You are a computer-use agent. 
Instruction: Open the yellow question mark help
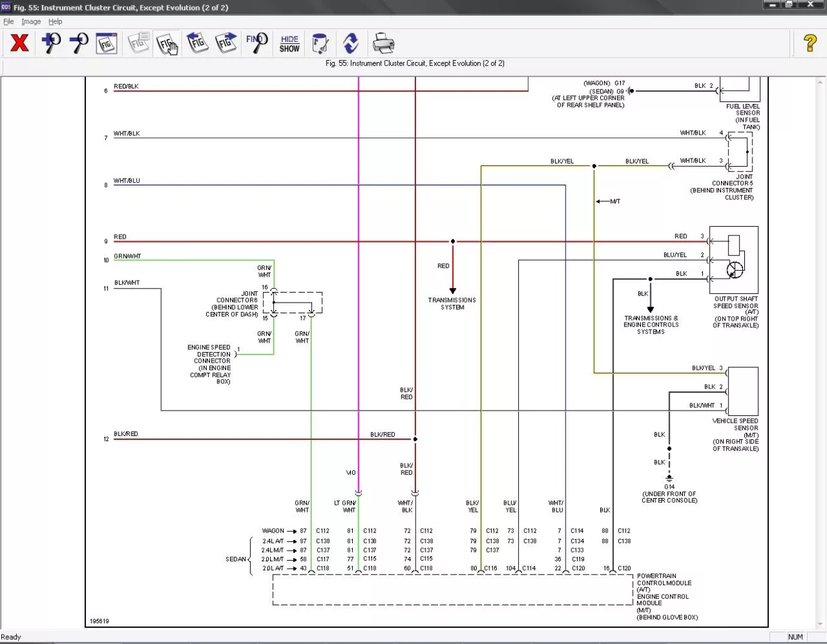(809, 43)
